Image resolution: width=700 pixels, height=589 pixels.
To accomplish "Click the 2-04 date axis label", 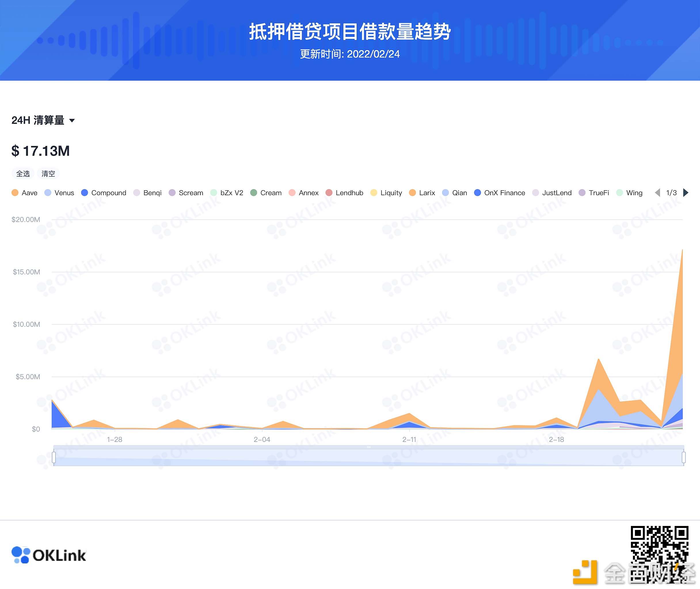I will click(262, 439).
